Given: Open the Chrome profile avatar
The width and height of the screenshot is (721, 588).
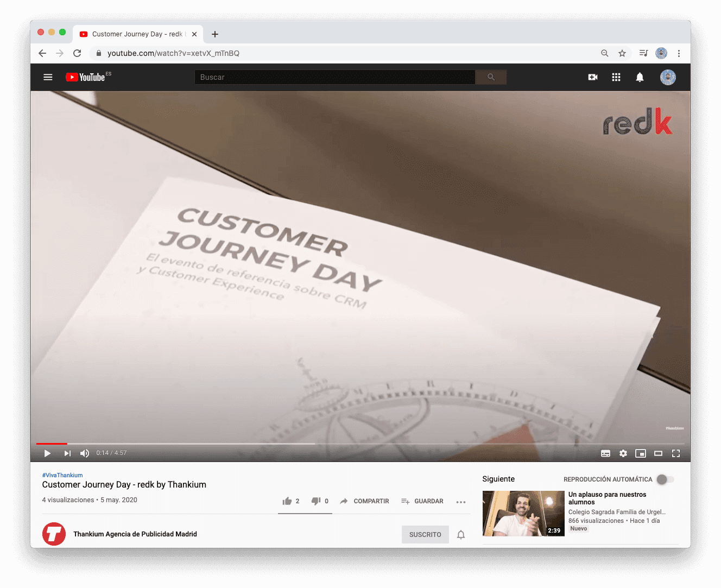Looking at the screenshot, I should coord(661,53).
